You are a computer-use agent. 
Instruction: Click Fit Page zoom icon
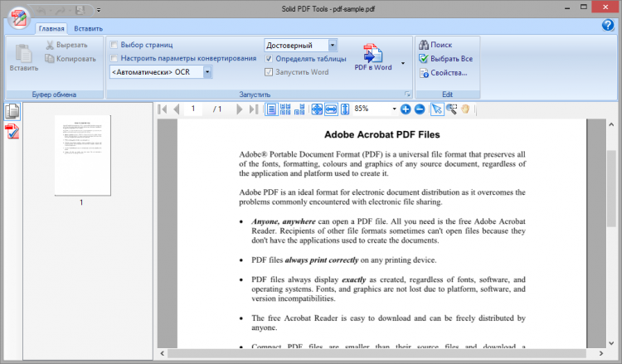tap(317, 109)
